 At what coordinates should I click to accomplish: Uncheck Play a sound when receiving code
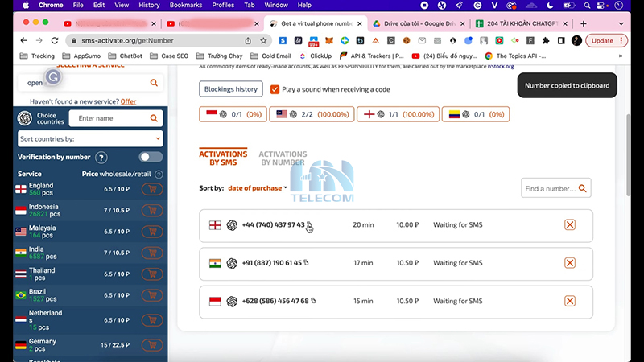click(275, 89)
